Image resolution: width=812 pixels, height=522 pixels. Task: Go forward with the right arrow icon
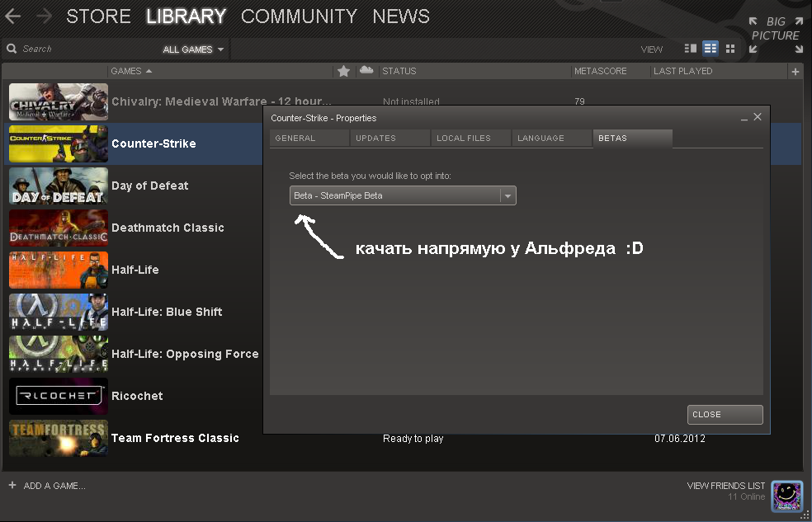(x=44, y=16)
